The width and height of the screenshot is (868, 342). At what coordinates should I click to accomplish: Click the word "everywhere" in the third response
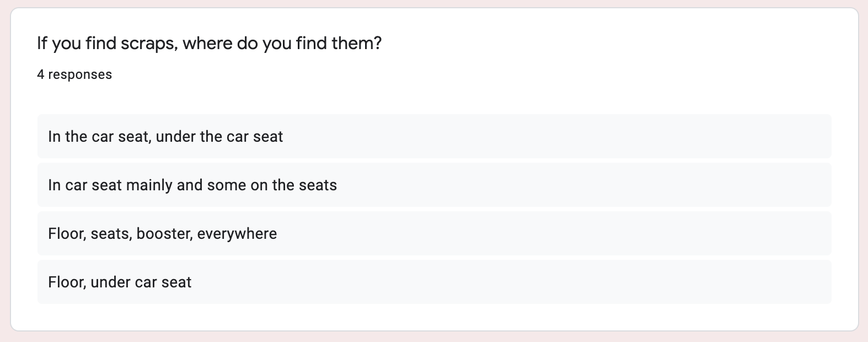click(237, 234)
